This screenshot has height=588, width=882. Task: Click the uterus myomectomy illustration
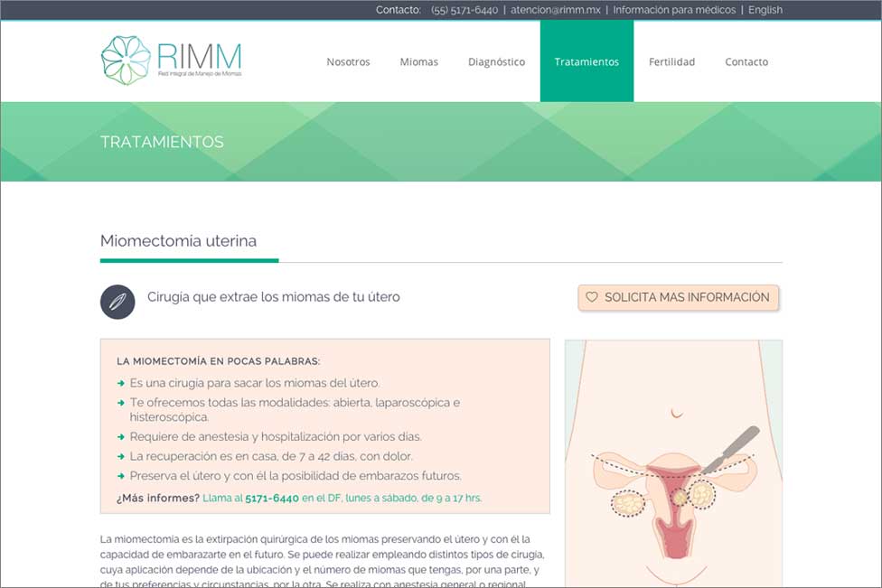click(673, 463)
